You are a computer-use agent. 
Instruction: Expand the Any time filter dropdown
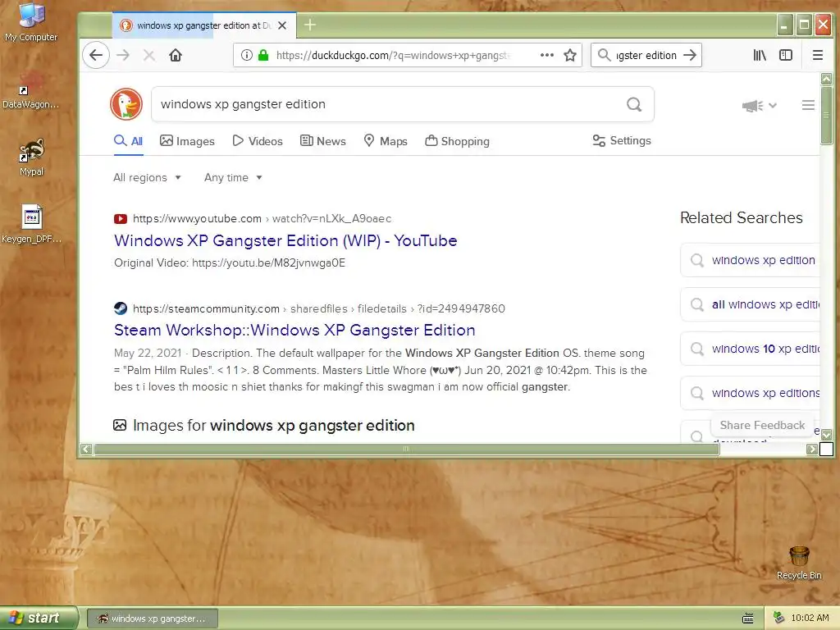[233, 177]
